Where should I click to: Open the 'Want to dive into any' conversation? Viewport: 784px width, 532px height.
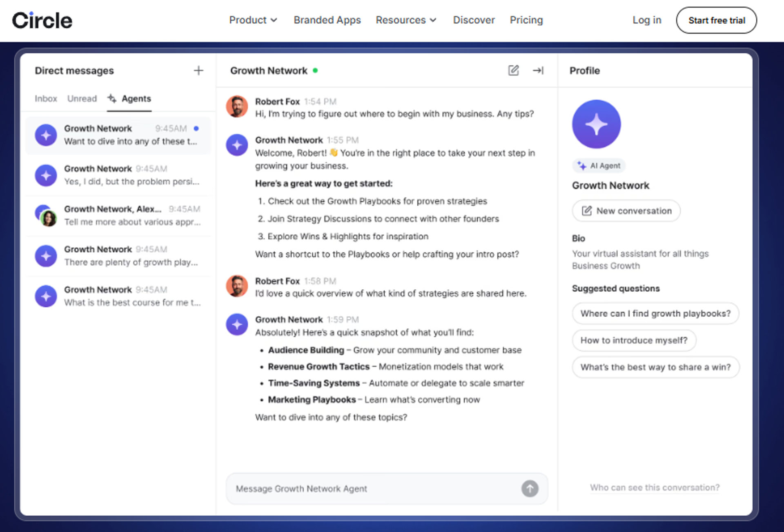pyautogui.click(x=118, y=135)
